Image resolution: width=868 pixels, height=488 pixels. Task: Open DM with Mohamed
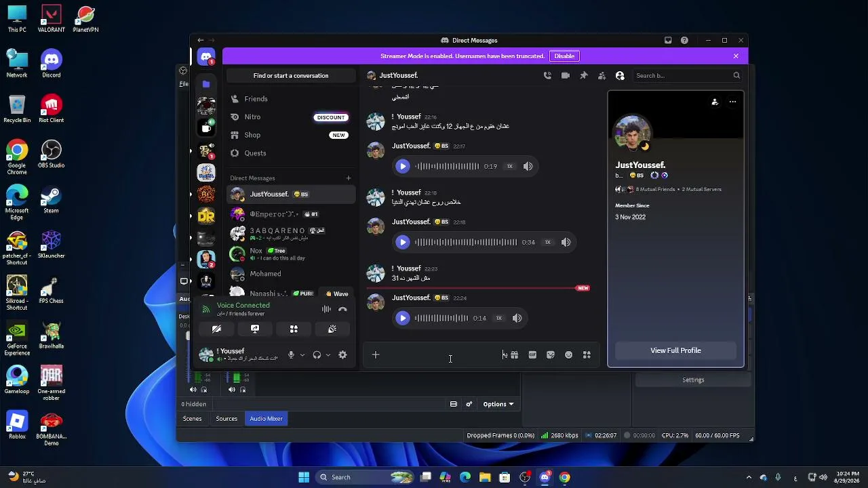click(291, 274)
